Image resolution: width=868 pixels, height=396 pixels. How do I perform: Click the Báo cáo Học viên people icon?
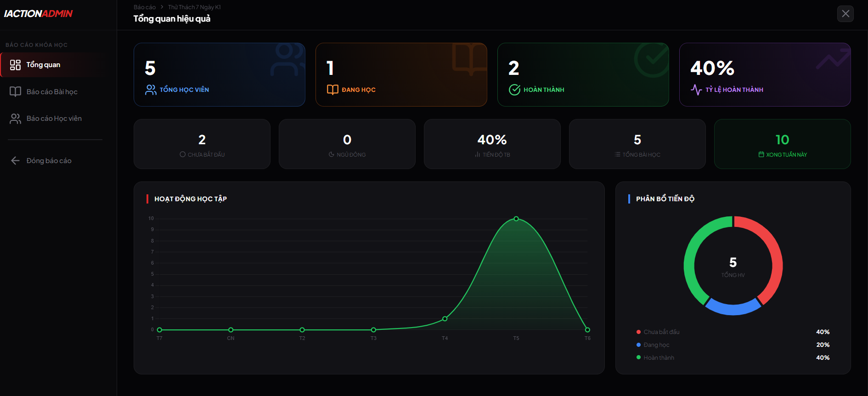pyautogui.click(x=15, y=119)
